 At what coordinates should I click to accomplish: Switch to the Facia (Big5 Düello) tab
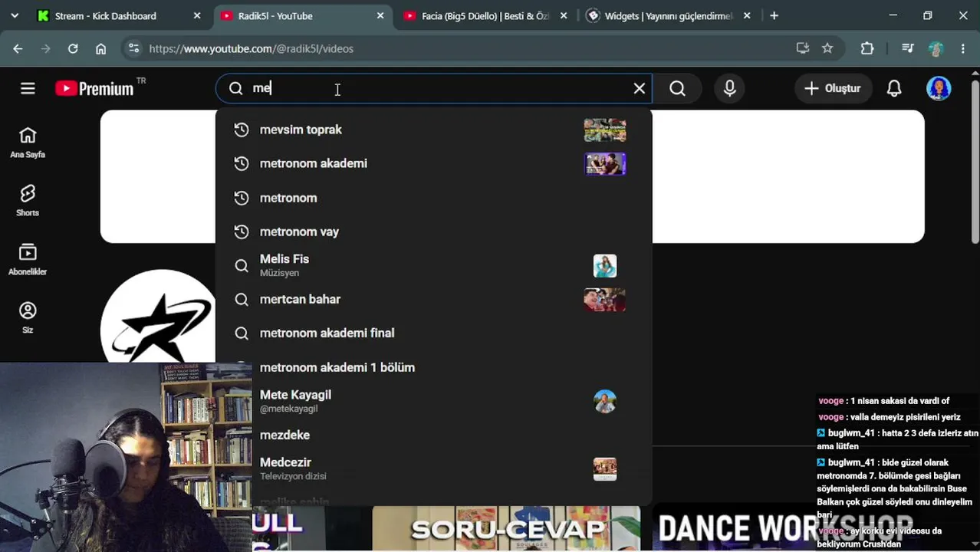point(485,15)
